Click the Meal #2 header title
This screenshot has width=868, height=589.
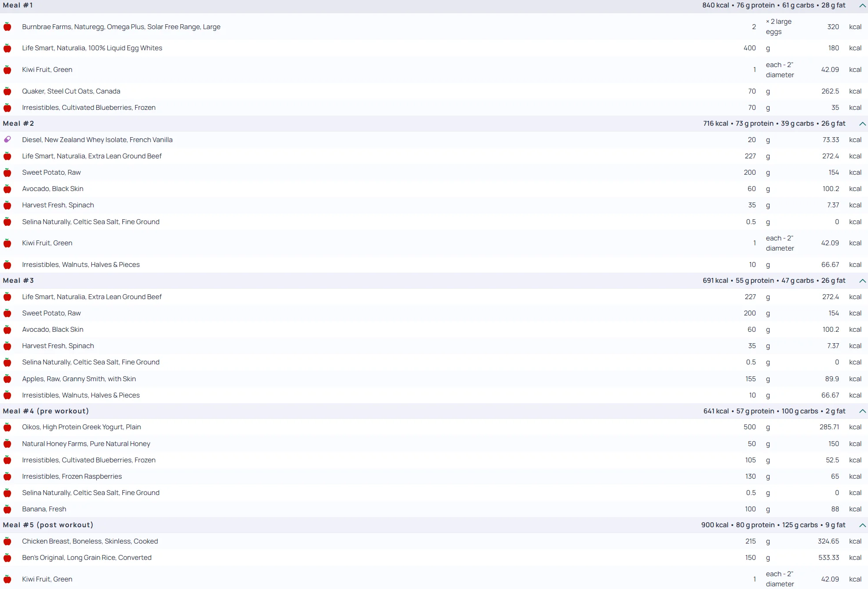pyautogui.click(x=19, y=124)
